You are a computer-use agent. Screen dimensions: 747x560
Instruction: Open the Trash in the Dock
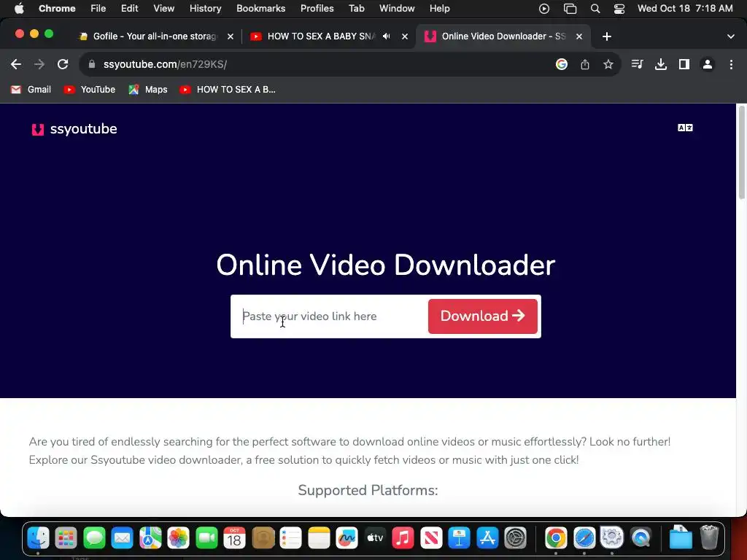pyautogui.click(x=709, y=538)
